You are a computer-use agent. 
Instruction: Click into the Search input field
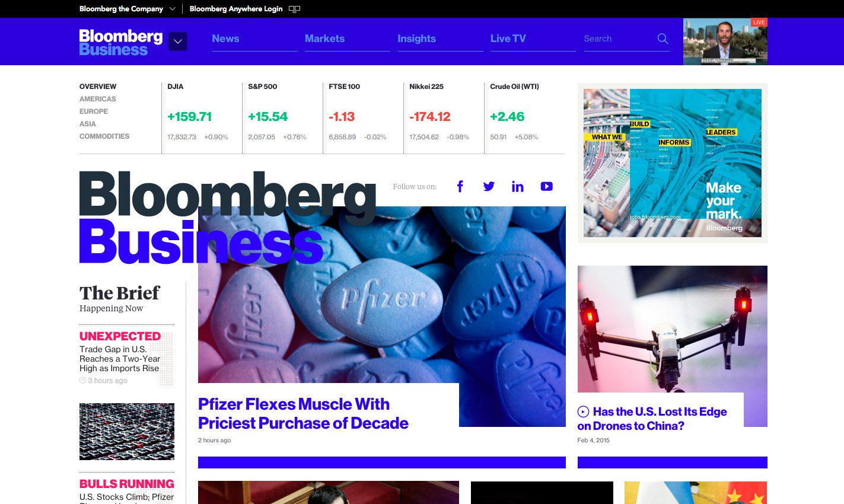coord(618,39)
